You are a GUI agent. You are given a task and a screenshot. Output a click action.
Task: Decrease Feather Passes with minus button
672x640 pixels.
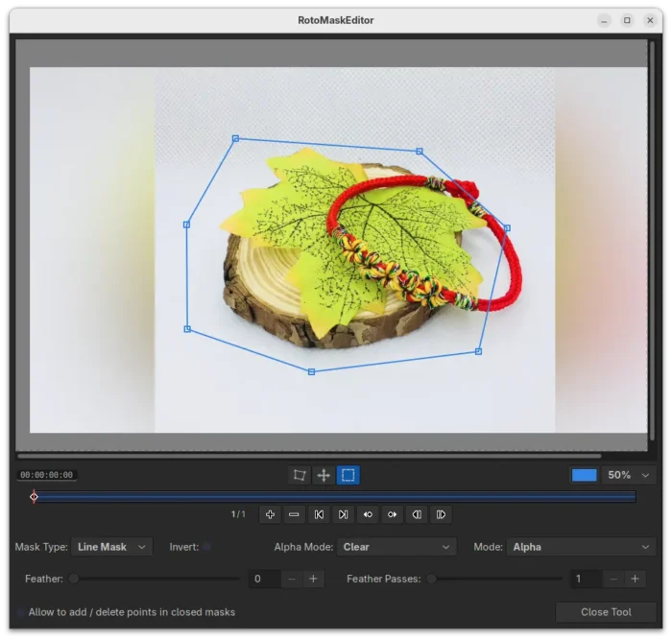point(612,579)
